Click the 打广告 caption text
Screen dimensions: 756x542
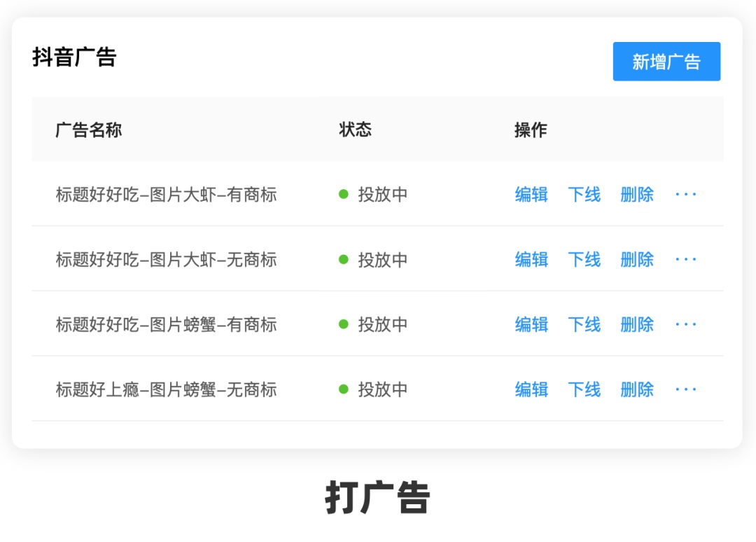click(x=377, y=497)
